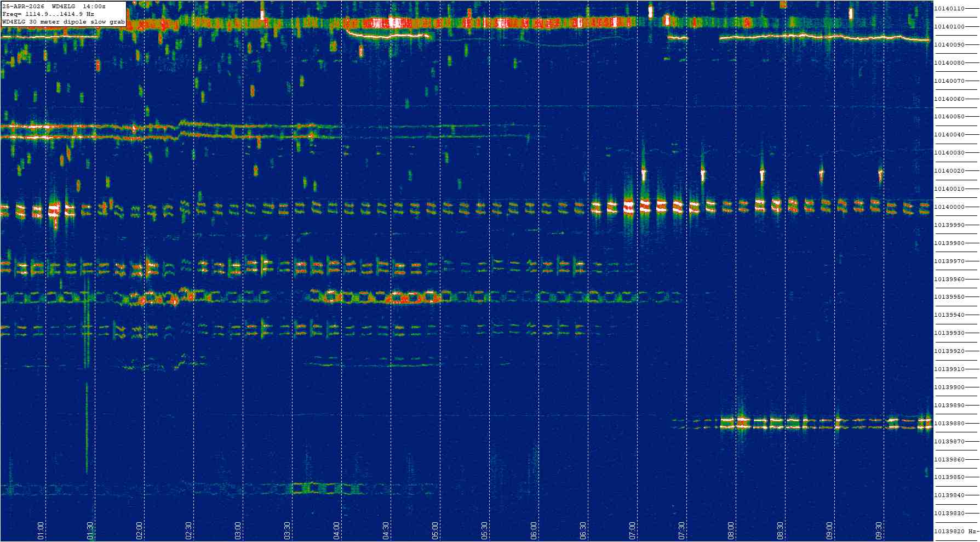Pick the 10139940 frequency scale label

click(x=949, y=315)
